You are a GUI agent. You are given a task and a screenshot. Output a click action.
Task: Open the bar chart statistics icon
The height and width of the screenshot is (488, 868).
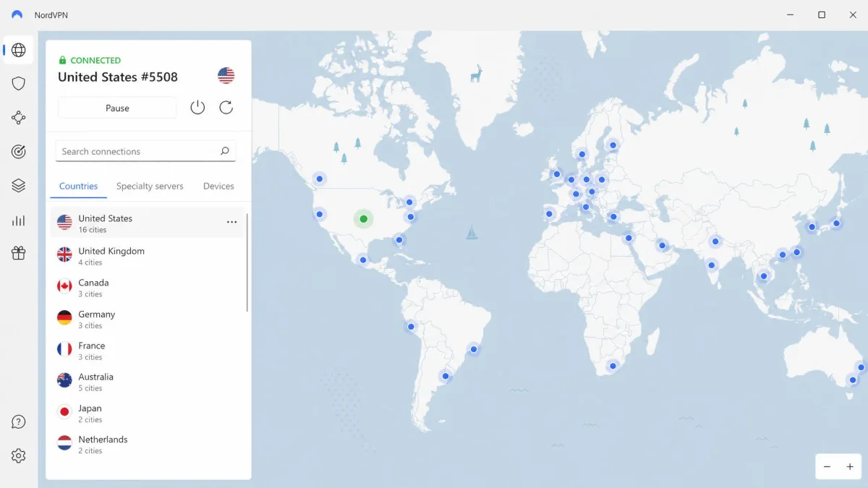coord(19,221)
